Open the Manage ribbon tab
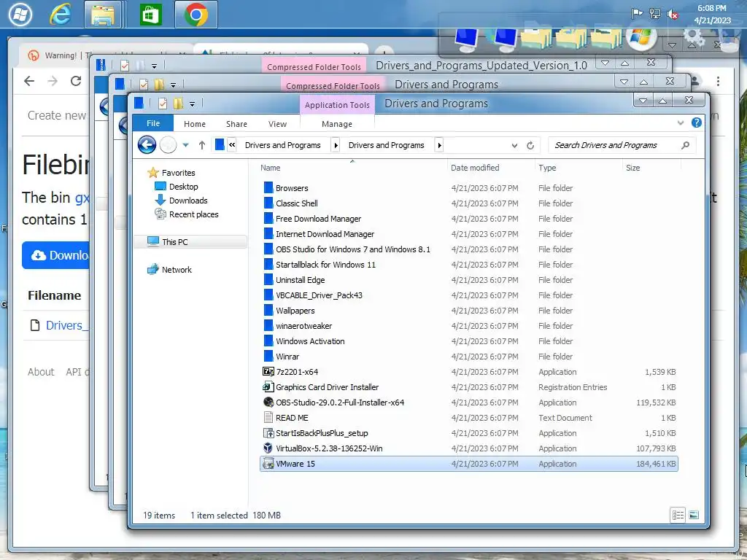Viewport: 747px width, 560px height. 337,124
